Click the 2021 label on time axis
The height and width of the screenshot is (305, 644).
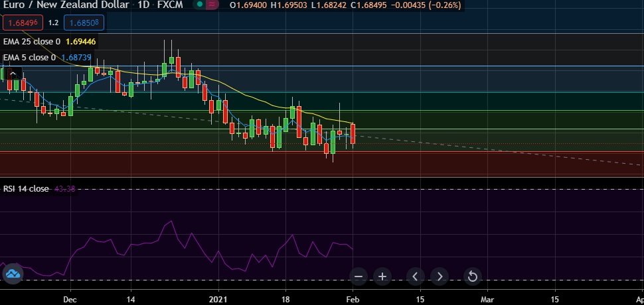point(218,299)
